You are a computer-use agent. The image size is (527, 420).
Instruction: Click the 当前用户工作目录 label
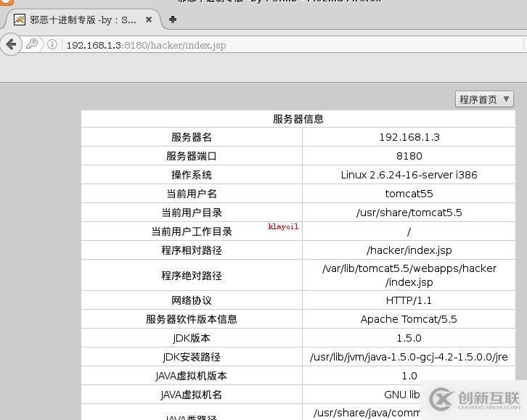[x=192, y=231]
